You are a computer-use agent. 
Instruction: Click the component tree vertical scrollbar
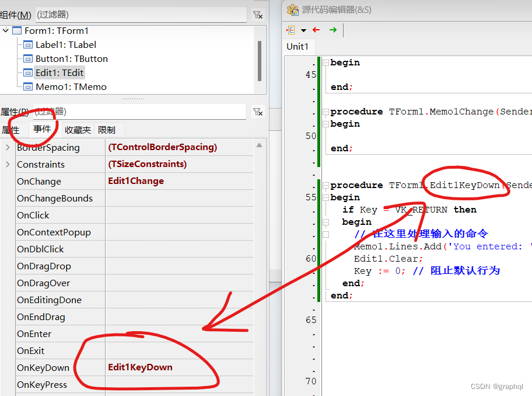(259, 61)
